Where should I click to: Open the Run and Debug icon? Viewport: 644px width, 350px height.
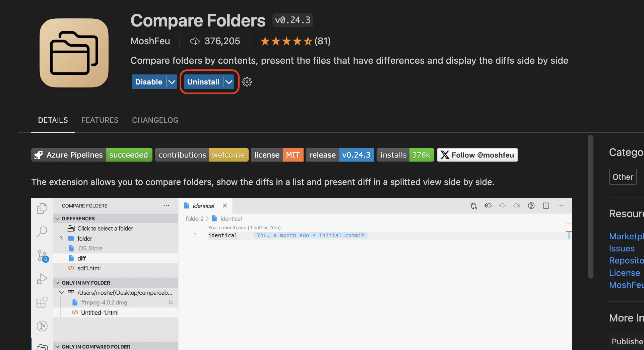(42, 278)
